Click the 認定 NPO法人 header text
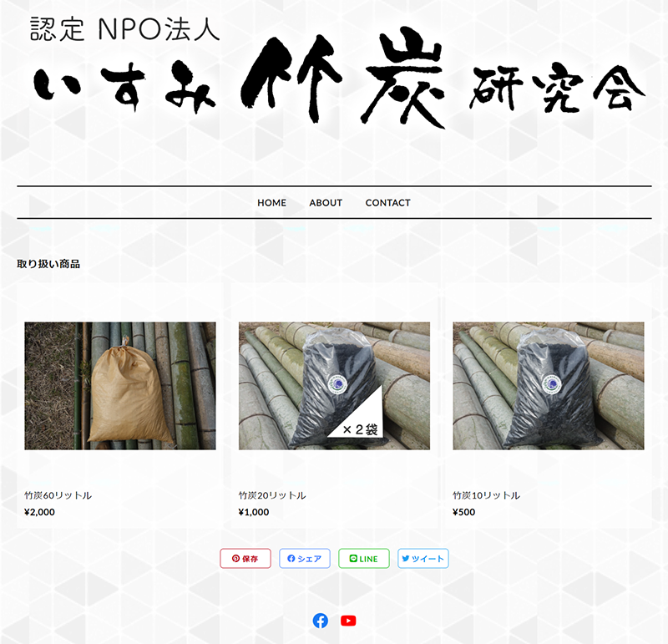This screenshot has height=644, width=668. [x=124, y=29]
